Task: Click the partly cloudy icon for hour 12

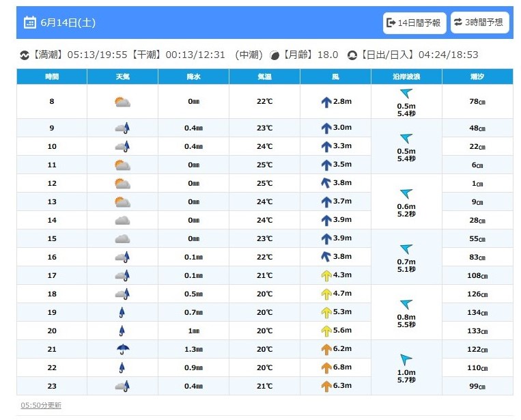Action: (x=122, y=184)
